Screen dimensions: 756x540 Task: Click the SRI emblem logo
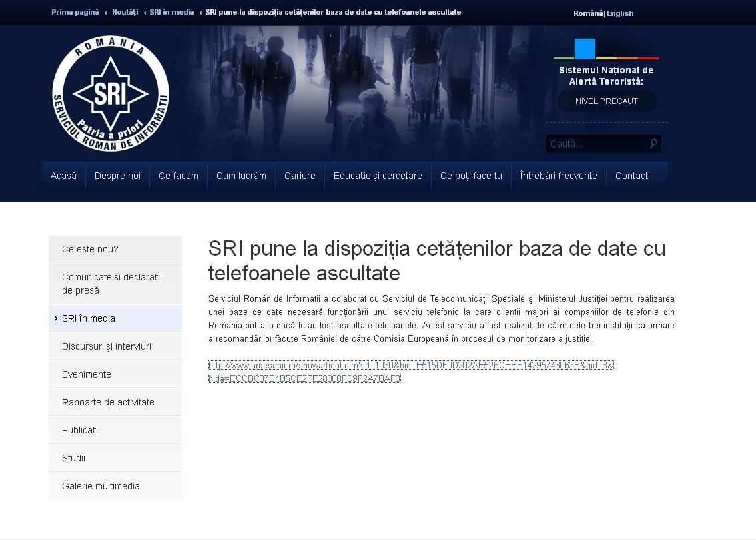point(110,93)
